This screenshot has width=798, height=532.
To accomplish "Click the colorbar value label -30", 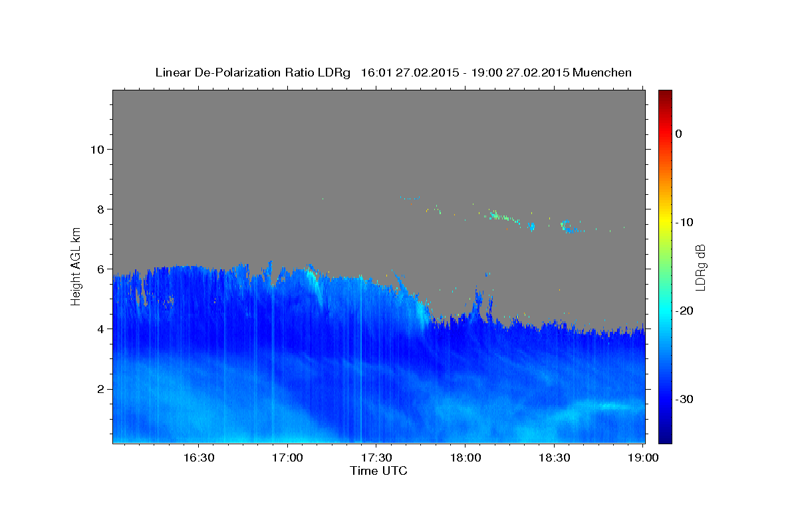I will click(x=684, y=399).
